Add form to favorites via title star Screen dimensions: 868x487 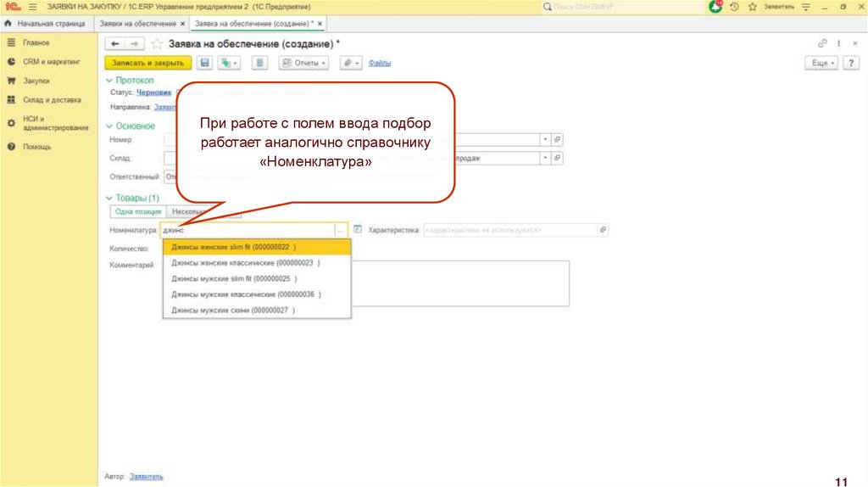click(x=157, y=43)
